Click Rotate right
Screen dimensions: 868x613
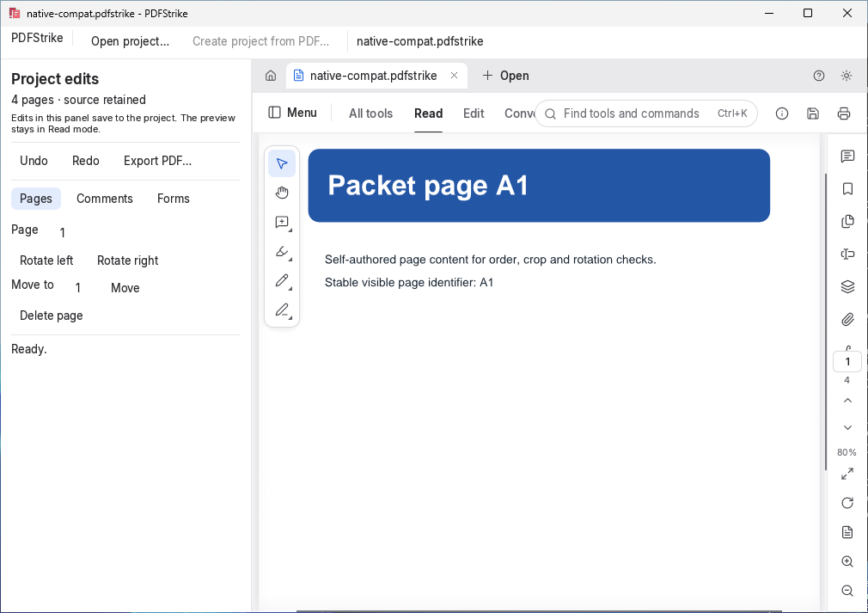[x=128, y=261]
